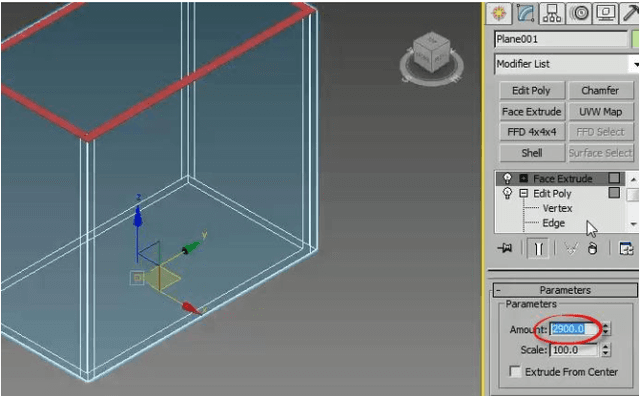Open Configure Modifier Sets icon

pos(626,248)
